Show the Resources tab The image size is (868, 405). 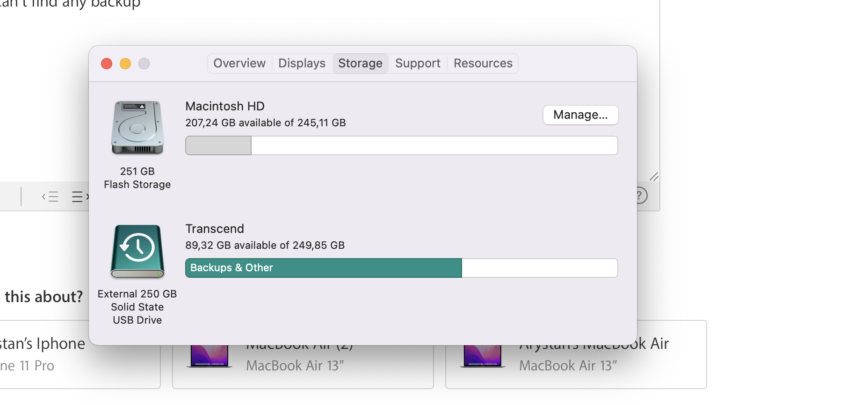(x=483, y=64)
